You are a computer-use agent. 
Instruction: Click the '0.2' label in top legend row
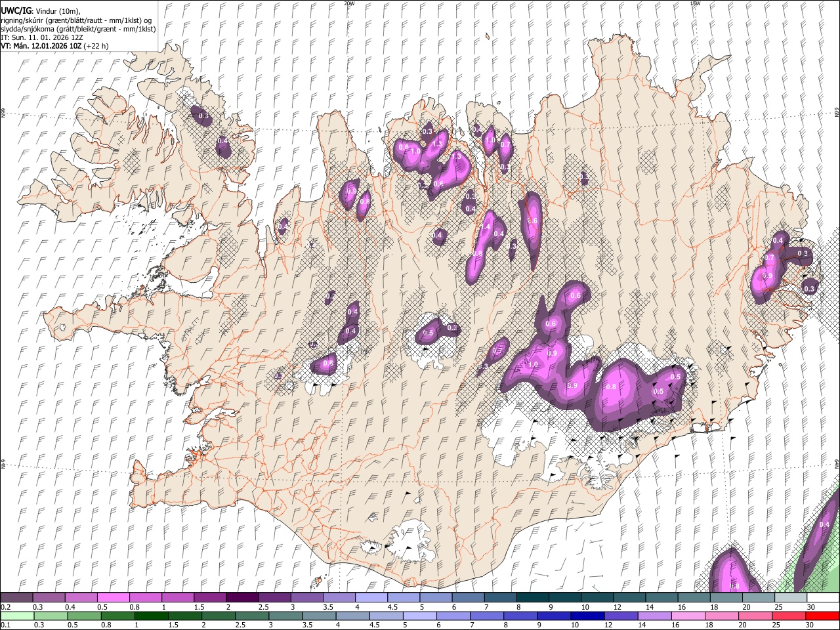coord(5,607)
